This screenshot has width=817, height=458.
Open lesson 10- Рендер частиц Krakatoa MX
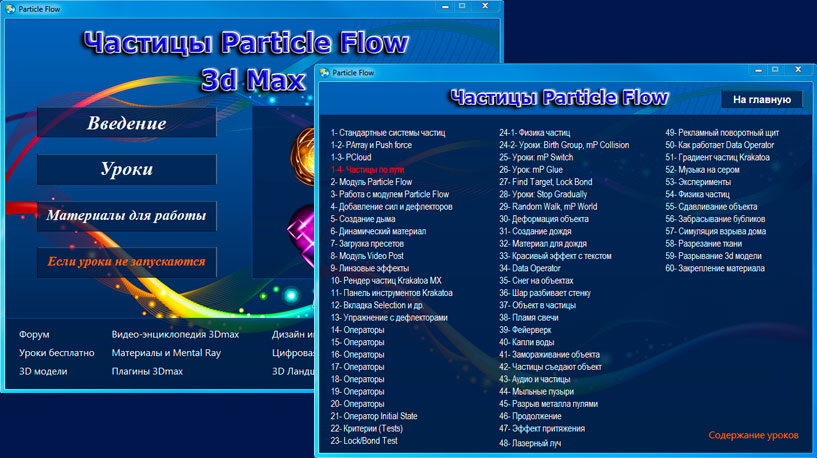(x=386, y=280)
